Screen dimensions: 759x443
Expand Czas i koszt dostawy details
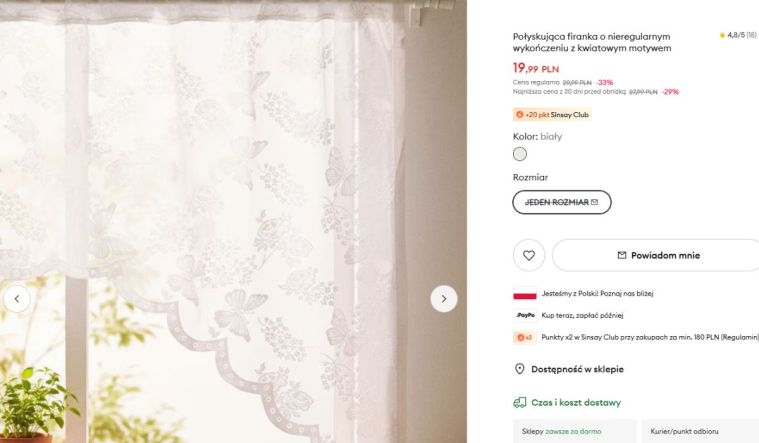576,402
